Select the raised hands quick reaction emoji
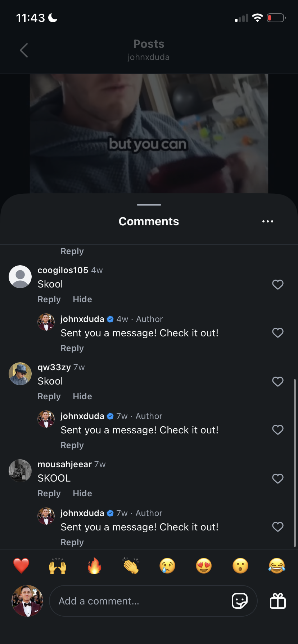 click(x=58, y=565)
